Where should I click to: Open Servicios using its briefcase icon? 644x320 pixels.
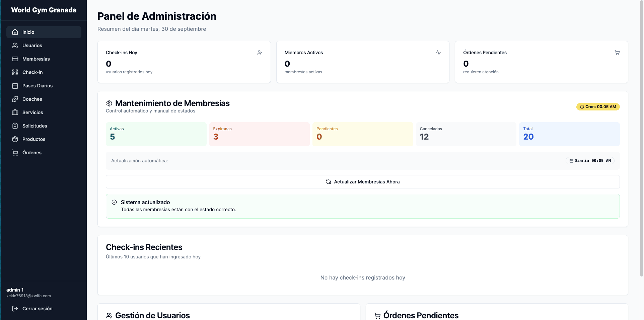pyautogui.click(x=15, y=112)
